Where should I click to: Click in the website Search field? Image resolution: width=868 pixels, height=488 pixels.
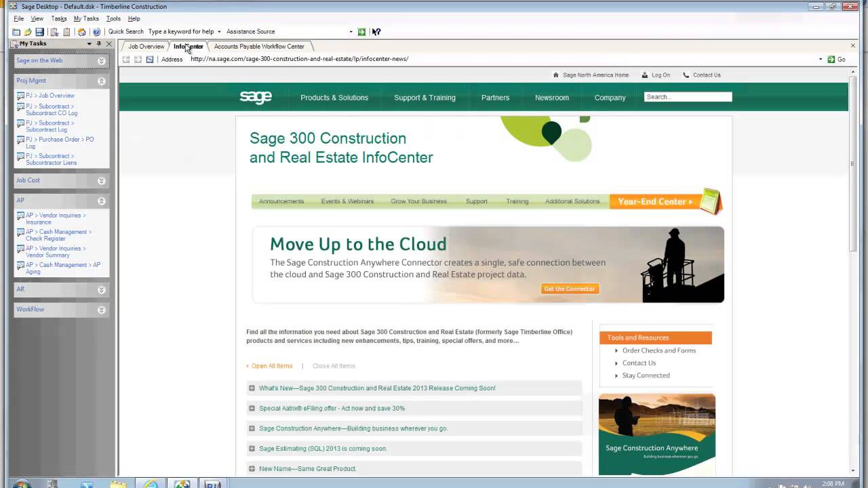point(688,97)
